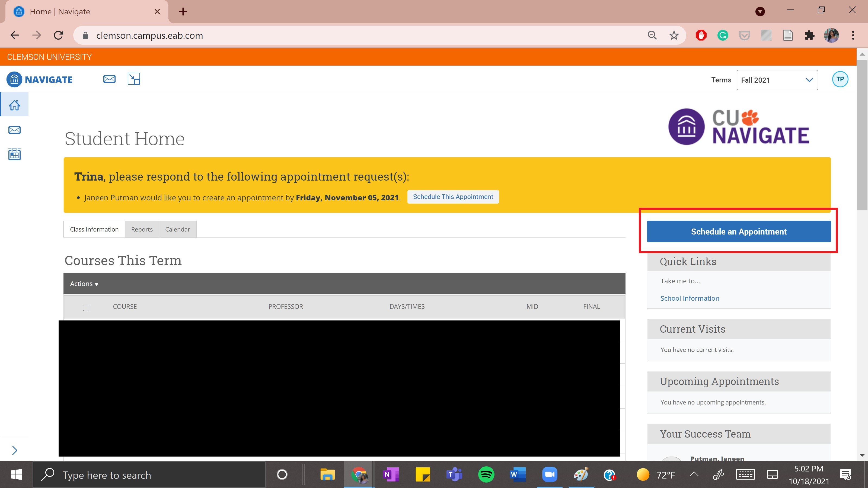This screenshot has height=488, width=868.
Task: Expand the left sidebar with the arrow
Action: 14,450
